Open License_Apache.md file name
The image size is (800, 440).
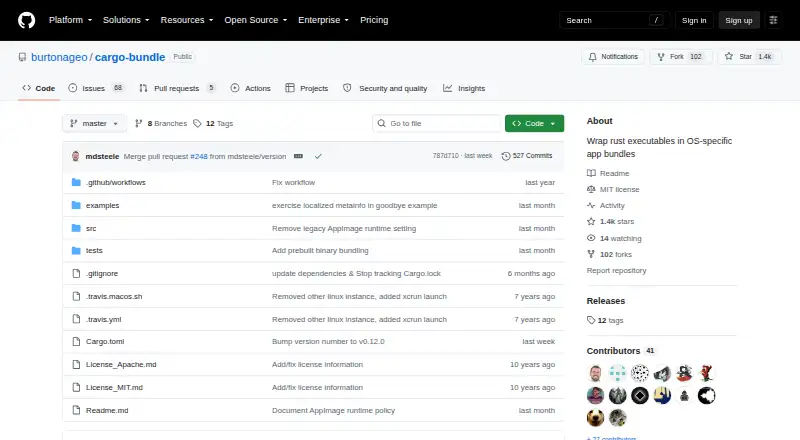pyautogui.click(x=121, y=364)
